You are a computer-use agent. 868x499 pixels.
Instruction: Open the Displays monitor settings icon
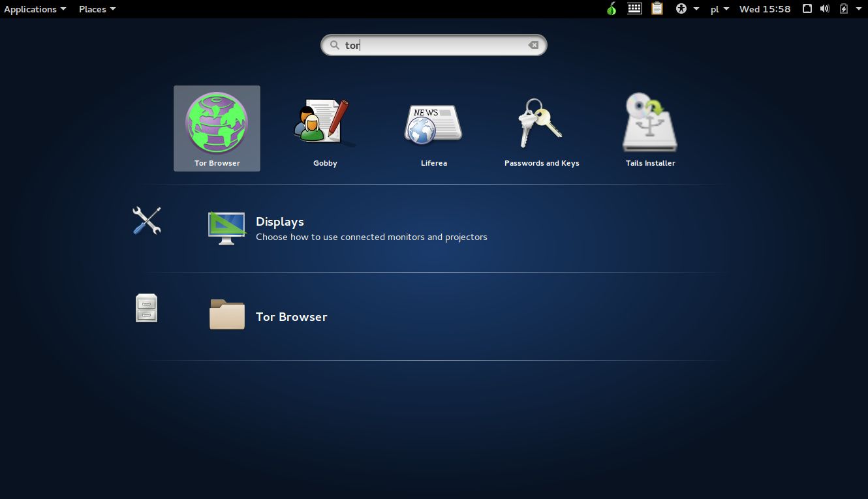coord(226,228)
